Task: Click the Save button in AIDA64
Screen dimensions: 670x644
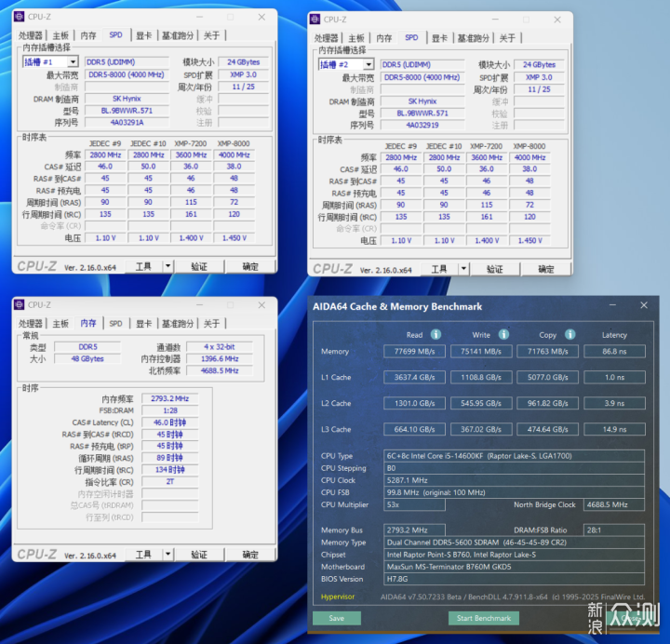Action: click(x=337, y=618)
